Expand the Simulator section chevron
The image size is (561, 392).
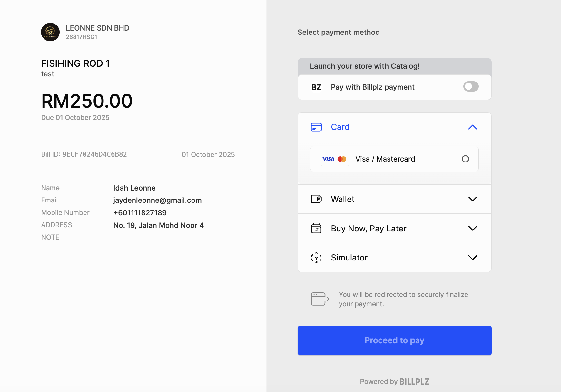pos(472,258)
